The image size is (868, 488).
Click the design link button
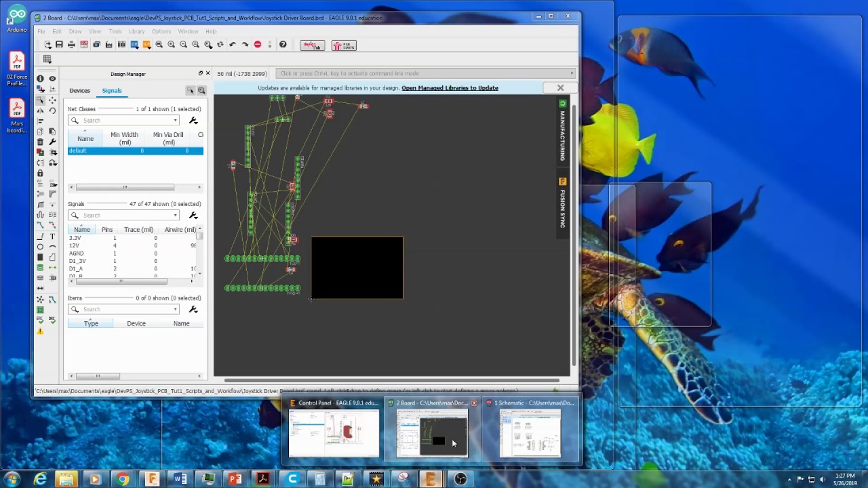[x=312, y=45]
